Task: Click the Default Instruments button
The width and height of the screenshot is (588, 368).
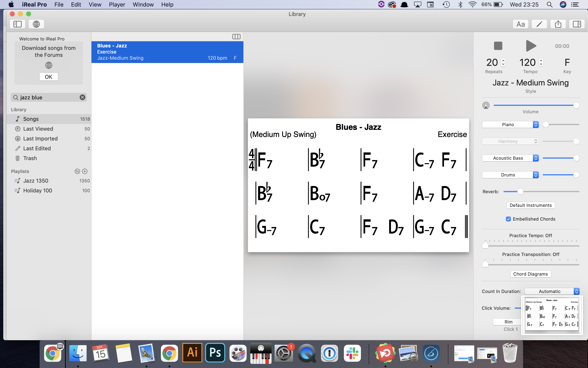Action: click(x=531, y=205)
